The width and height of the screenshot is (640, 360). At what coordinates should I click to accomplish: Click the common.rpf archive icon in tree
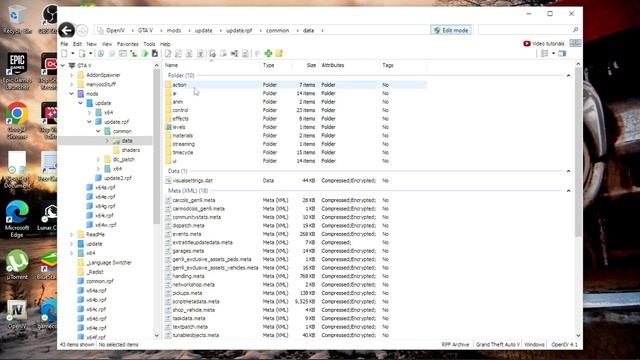click(81, 281)
